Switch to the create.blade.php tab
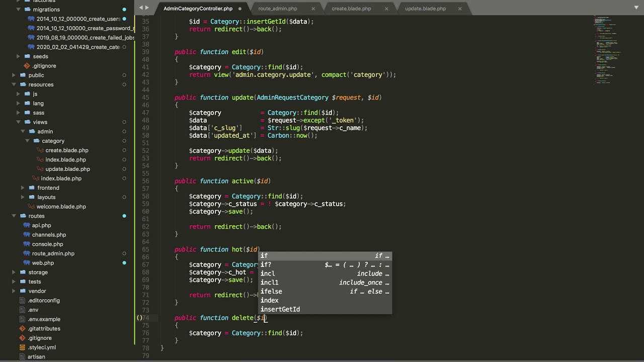Image resolution: width=644 pixels, height=362 pixels. click(351, 9)
